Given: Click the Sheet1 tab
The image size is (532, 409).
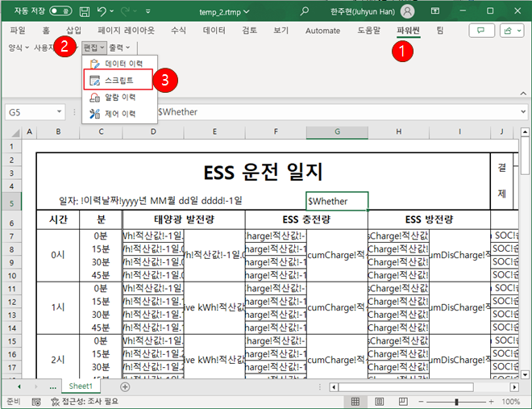Looking at the screenshot, I should click(x=80, y=387).
